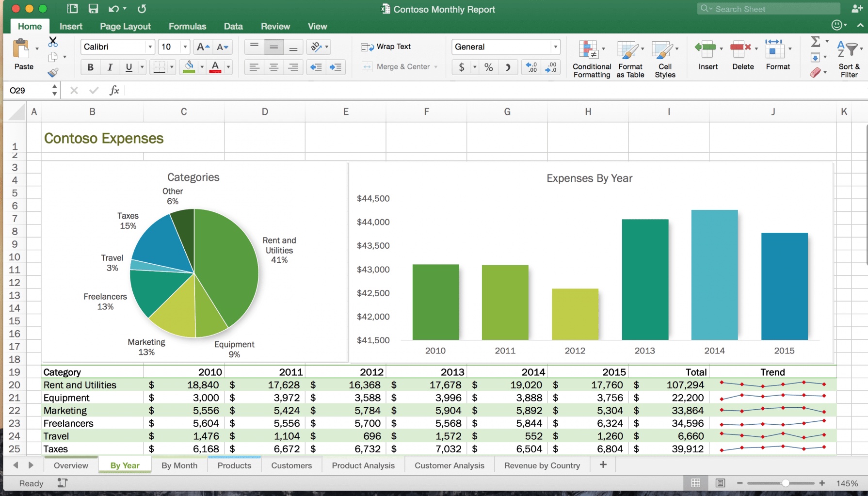Increase decimal places
Screen dimensions: 868x496
(x=531, y=67)
